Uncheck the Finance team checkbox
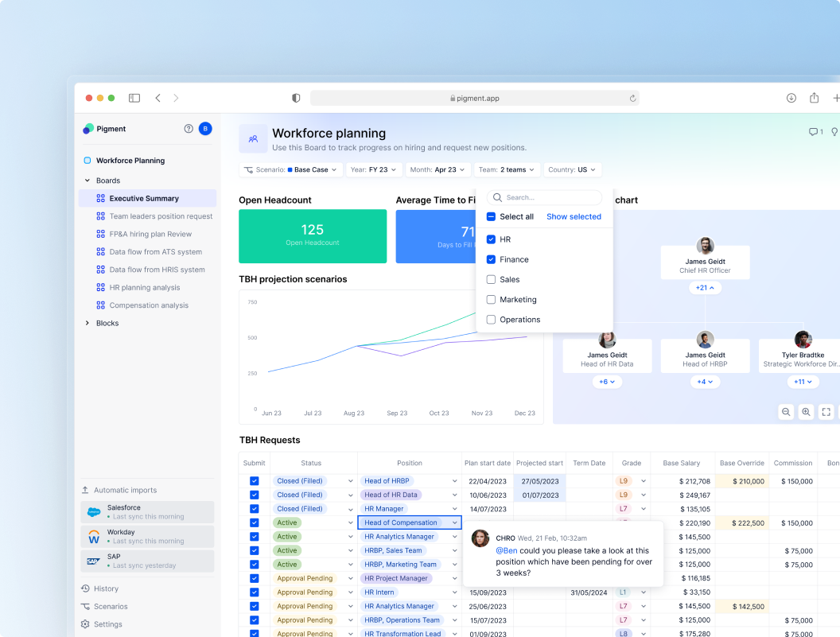The image size is (840, 637). pos(491,259)
